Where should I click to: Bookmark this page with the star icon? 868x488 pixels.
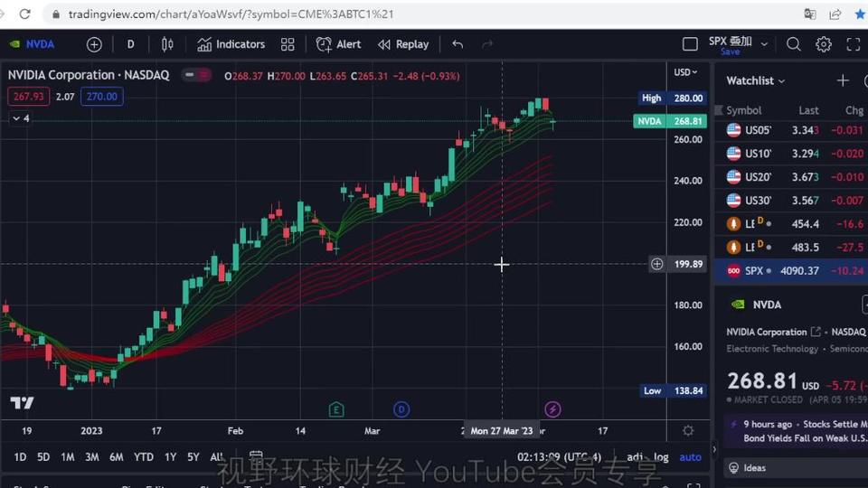click(x=860, y=14)
